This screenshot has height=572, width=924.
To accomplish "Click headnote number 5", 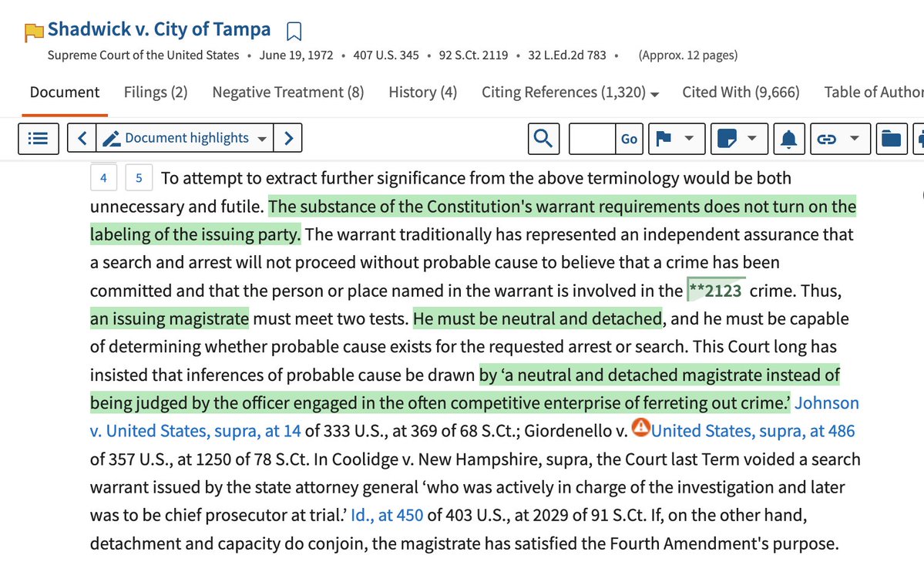I will tap(139, 178).
